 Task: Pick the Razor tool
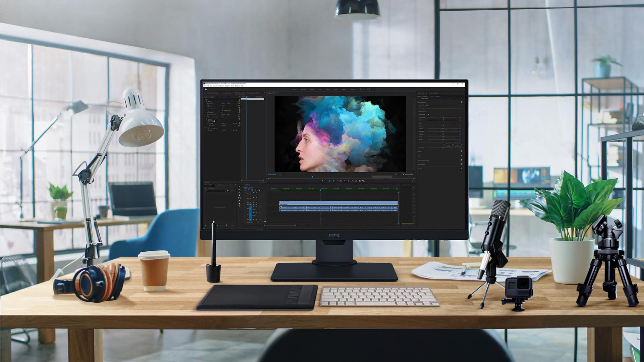tap(239, 195)
